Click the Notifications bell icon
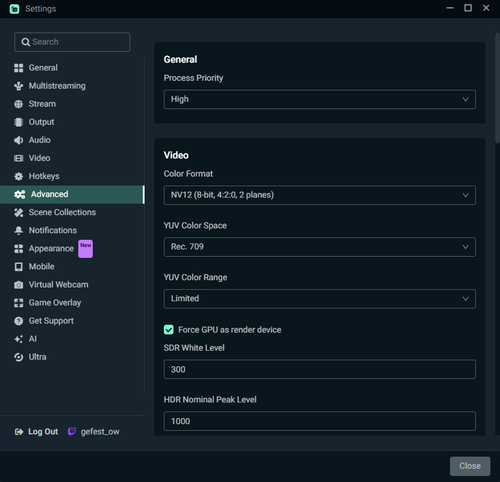This screenshot has height=482, width=500. (19, 230)
